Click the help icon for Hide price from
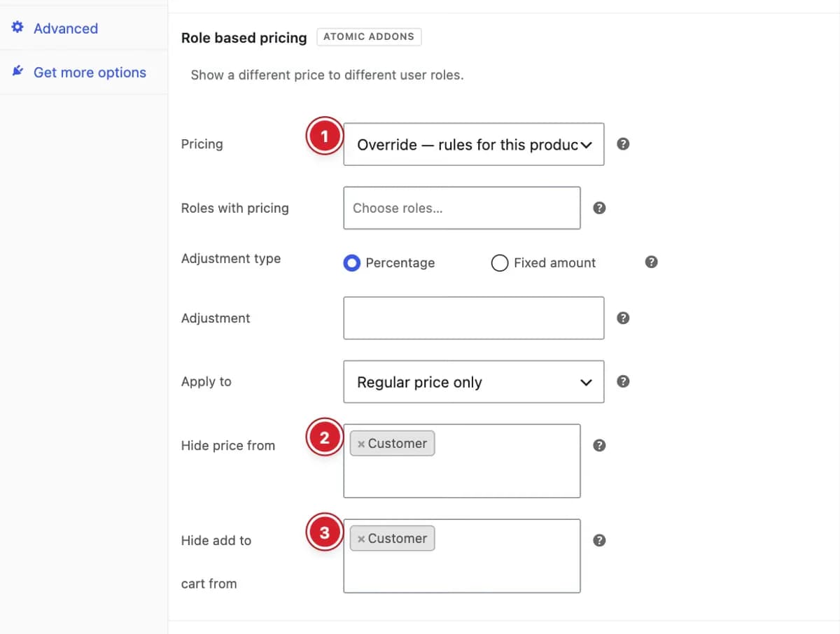This screenshot has width=840, height=634. pyautogui.click(x=599, y=445)
